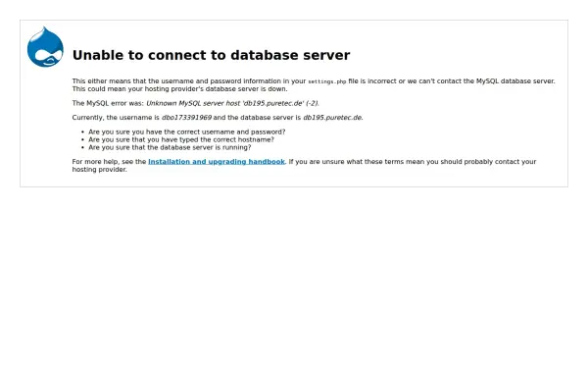Open the Installation and upgrading handbook link

click(217, 162)
